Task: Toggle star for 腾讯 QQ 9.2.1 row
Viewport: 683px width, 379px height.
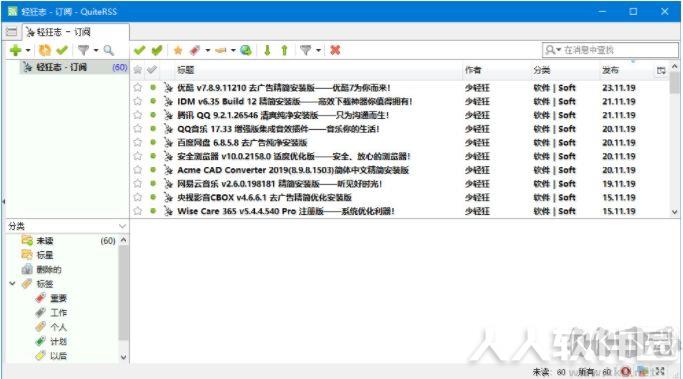Action: (138, 115)
